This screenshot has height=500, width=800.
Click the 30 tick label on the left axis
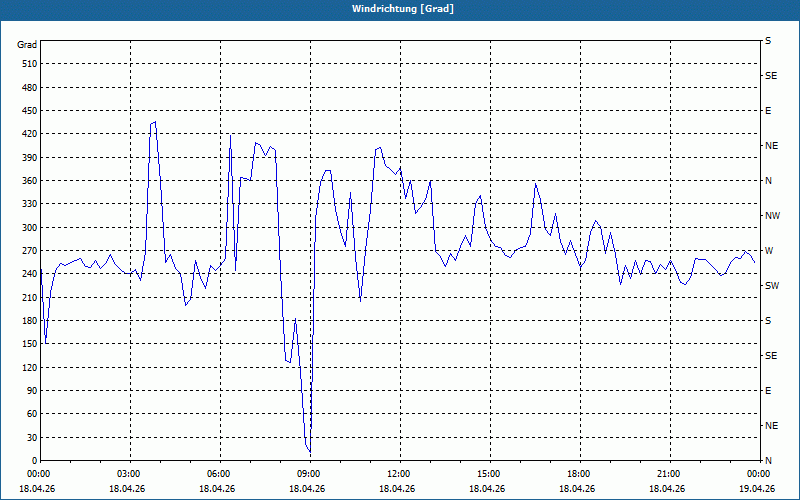click(x=32, y=437)
